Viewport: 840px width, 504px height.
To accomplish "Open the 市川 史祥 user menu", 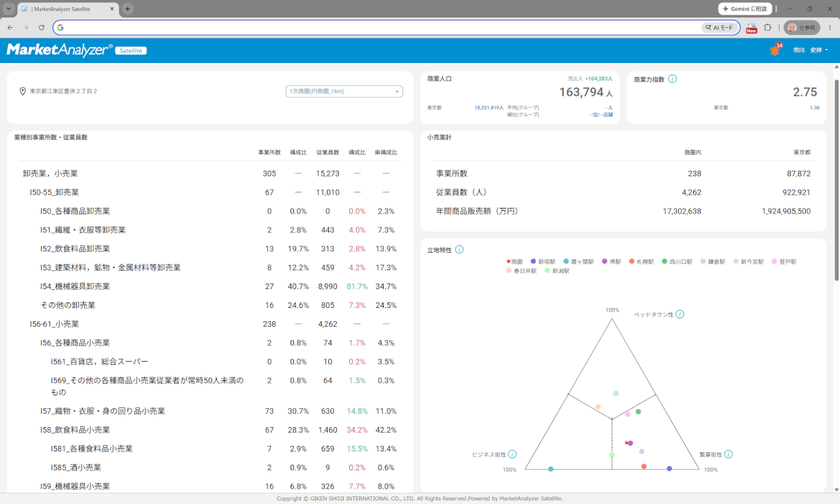I will click(811, 50).
